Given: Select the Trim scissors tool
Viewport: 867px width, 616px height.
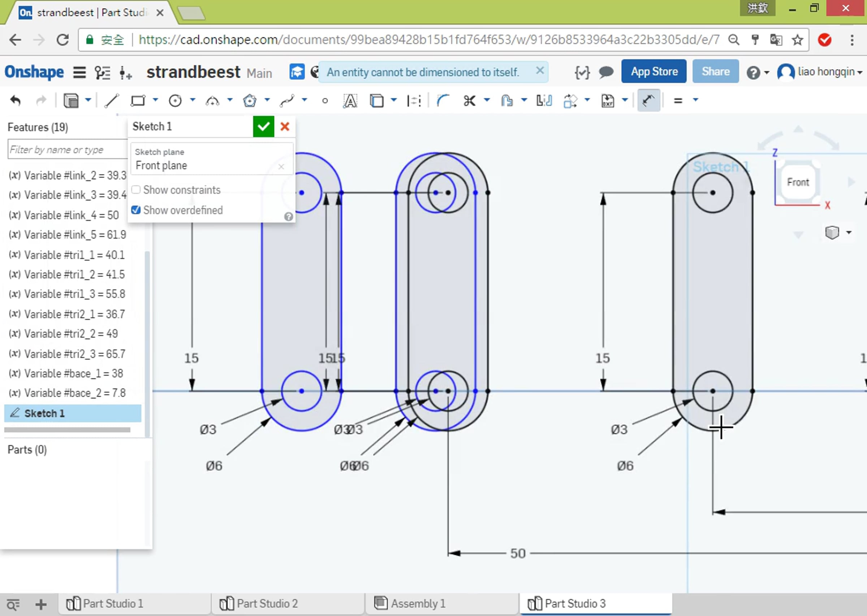Looking at the screenshot, I should (x=469, y=101).
